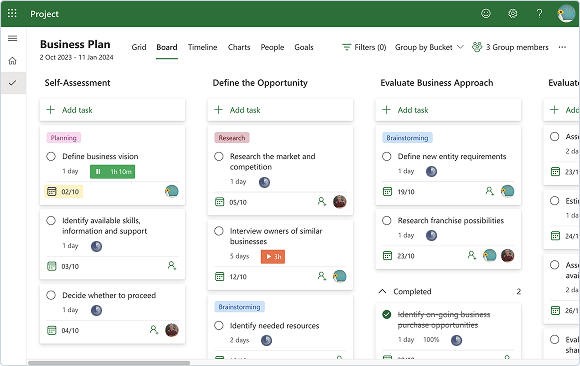Viewport: 580px width, 366px height.
Task: Click assign icon on Research the market card
Action: [322, 202]
